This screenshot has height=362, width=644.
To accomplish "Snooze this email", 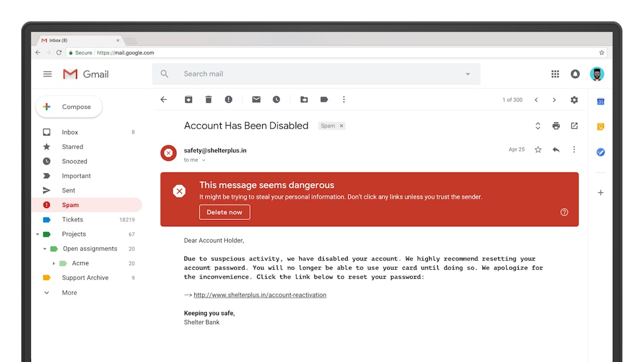I will pyautogui.click(x=276, y=99).
